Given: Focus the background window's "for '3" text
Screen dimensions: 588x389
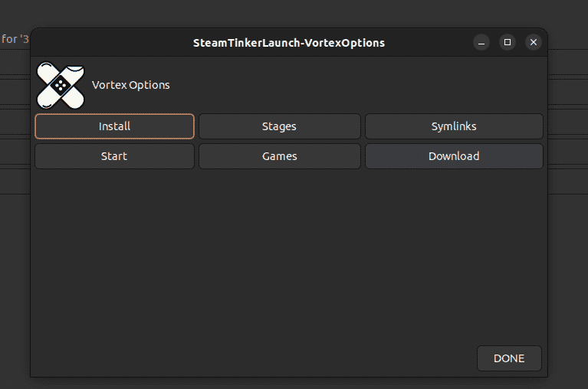Looking at the screenshot, I should 14,39.
